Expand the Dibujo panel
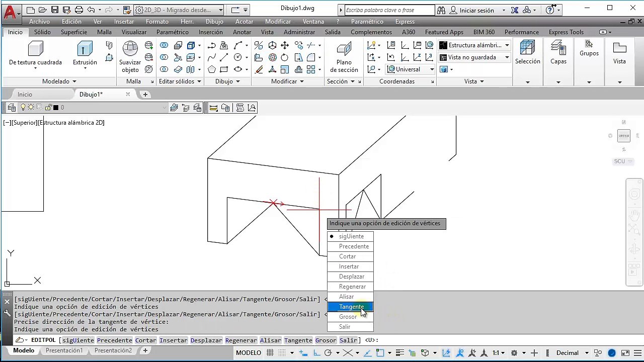The width and height of the screenshot is (644, 362). coord(227,81)
